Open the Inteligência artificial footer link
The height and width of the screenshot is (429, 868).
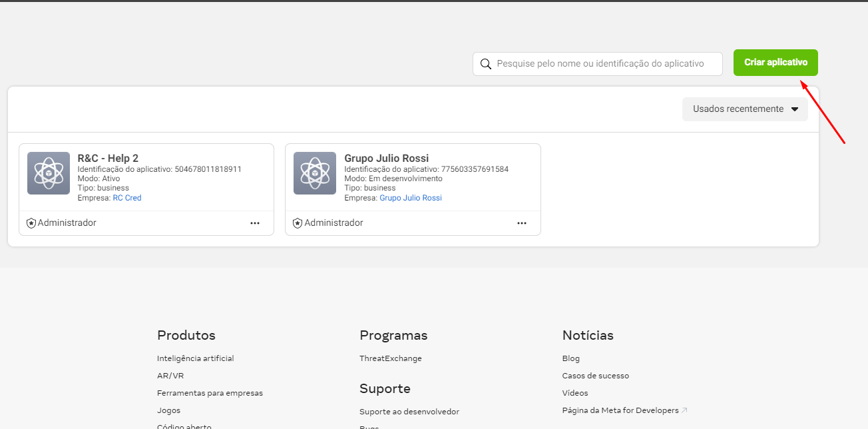196,358
